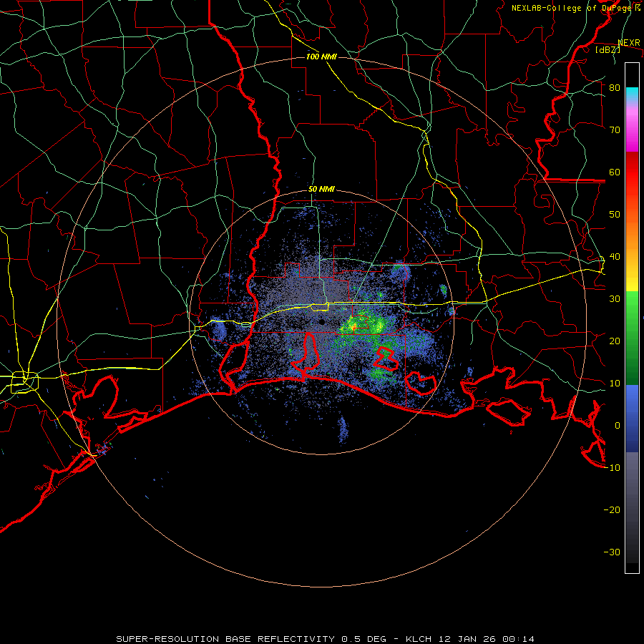Screen dimensions: 644x644
Task: Click the green segment of the color bar
Action: [x=632, y=338]
